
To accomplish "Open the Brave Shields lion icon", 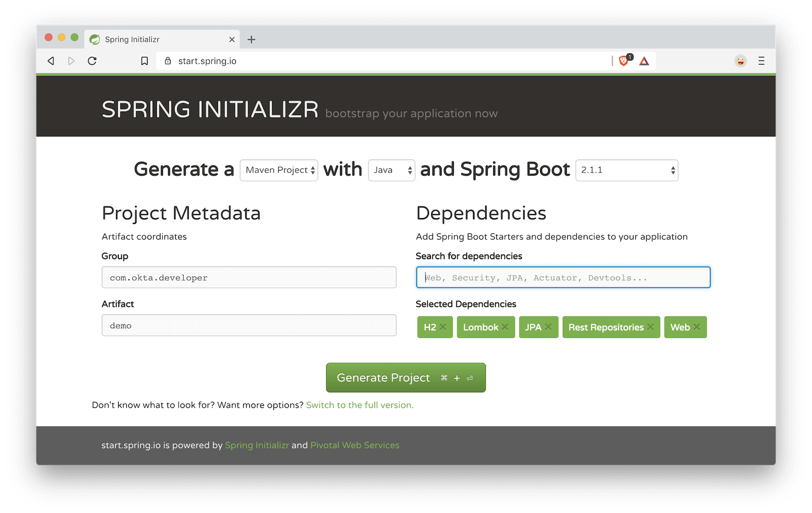I will [625, 60].
